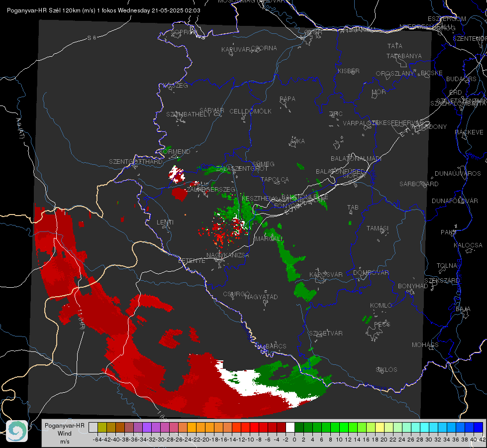Click the NAGYATÁD town label
The image size is (487, 448).
[x=261, y=297]
